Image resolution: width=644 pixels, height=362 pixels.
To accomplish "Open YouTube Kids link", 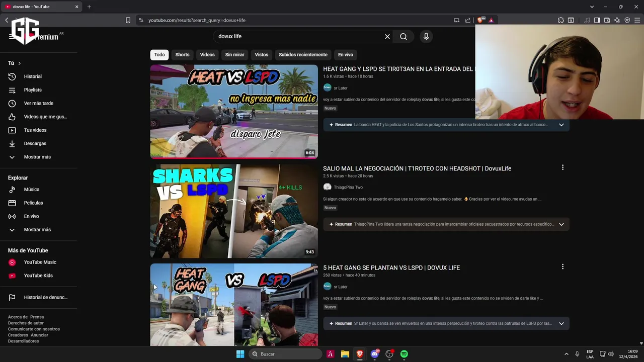I will (x=38, y=276).
